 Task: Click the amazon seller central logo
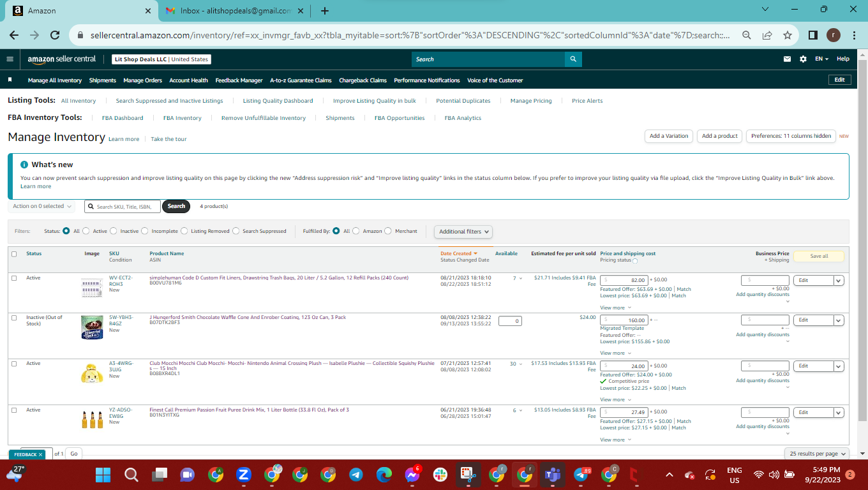coord(62,59)
